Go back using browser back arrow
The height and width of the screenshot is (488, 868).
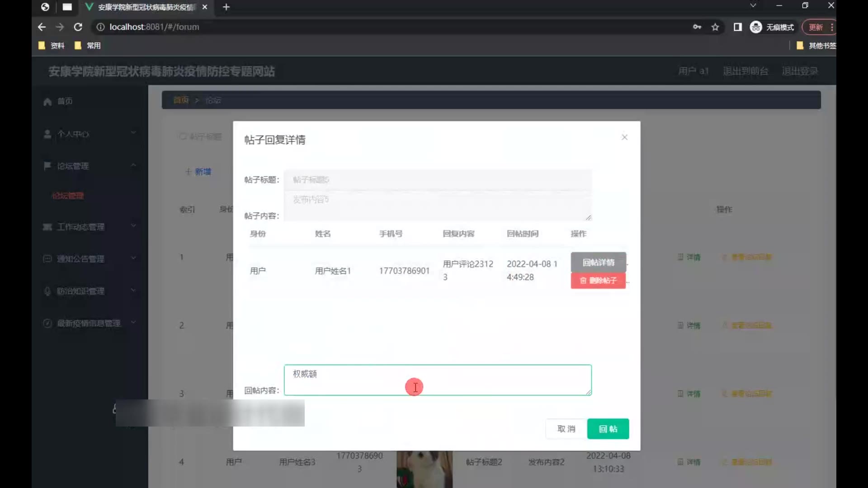tap(42, 27)
